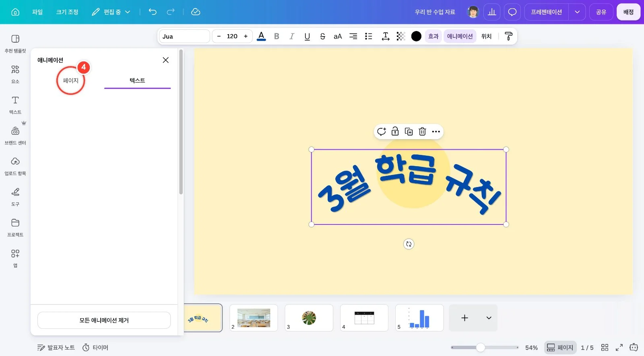The width and height of the screenshot is (644, 356).
Task: Open the text color picker
Action: click(261, 36)
